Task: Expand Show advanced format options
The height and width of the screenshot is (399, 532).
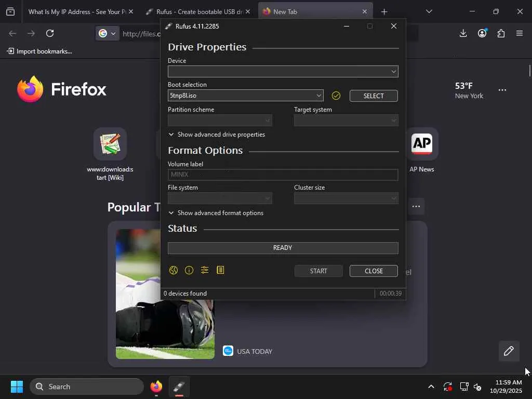Action: point(216,213)
